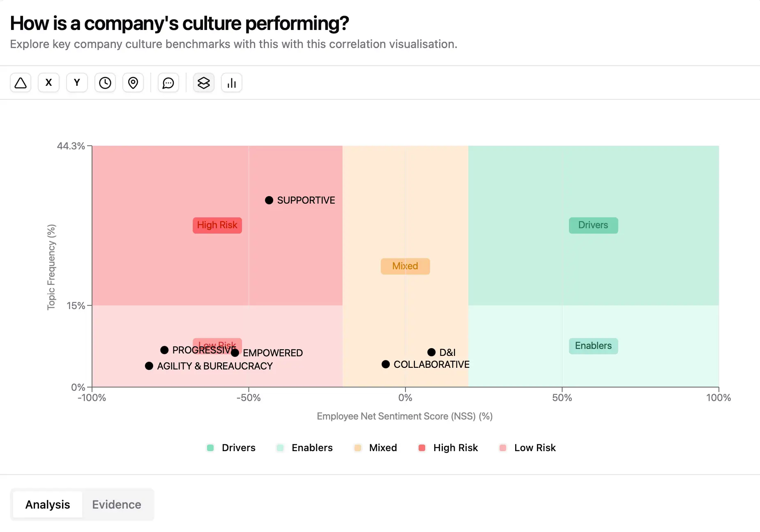Toggle the stacked layers icon
Viewport: 760px width, 532px height.
[204, 83]
